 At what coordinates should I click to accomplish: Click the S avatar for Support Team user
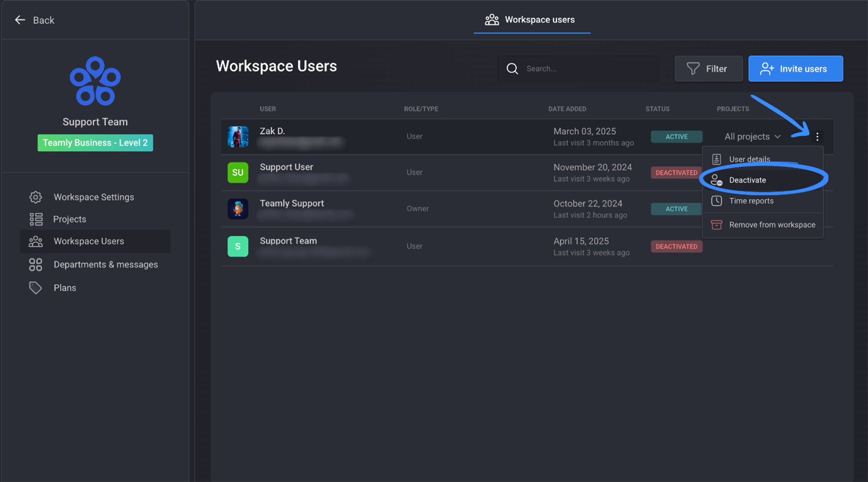[x=238, y=246]
